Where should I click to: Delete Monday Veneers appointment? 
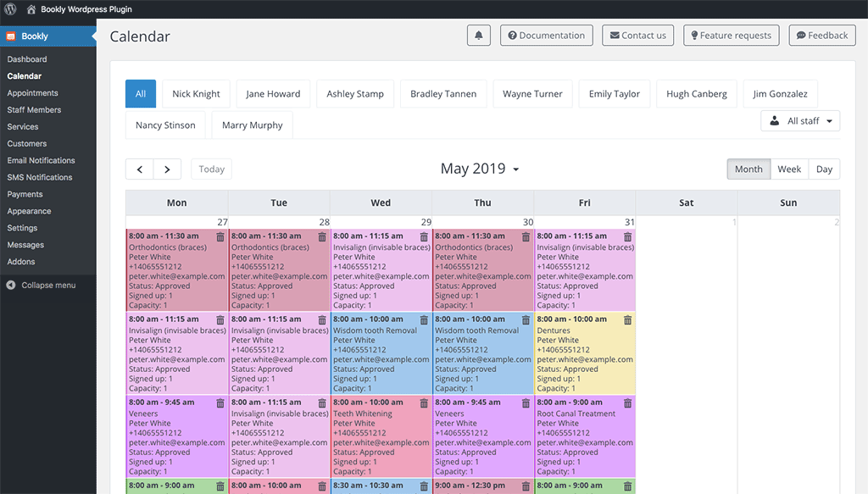point(220,403)
